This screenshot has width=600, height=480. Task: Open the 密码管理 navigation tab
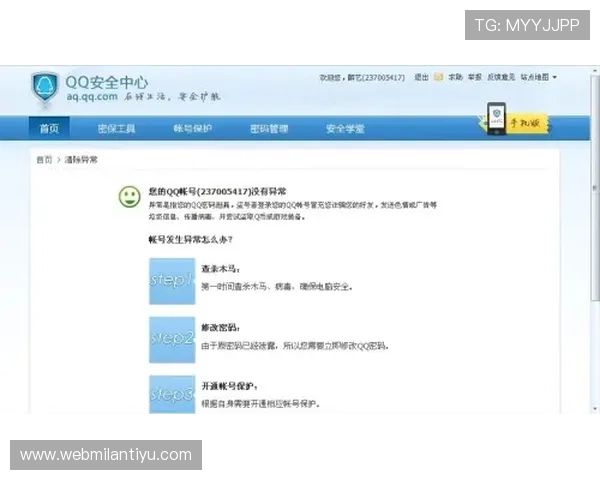click(x=269, y=129)
